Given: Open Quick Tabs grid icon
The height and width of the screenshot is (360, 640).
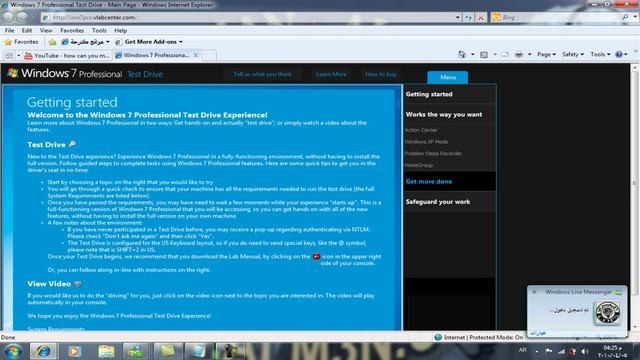Looking at the screenshot, I should pyautogui.click(x=9, y=56).
